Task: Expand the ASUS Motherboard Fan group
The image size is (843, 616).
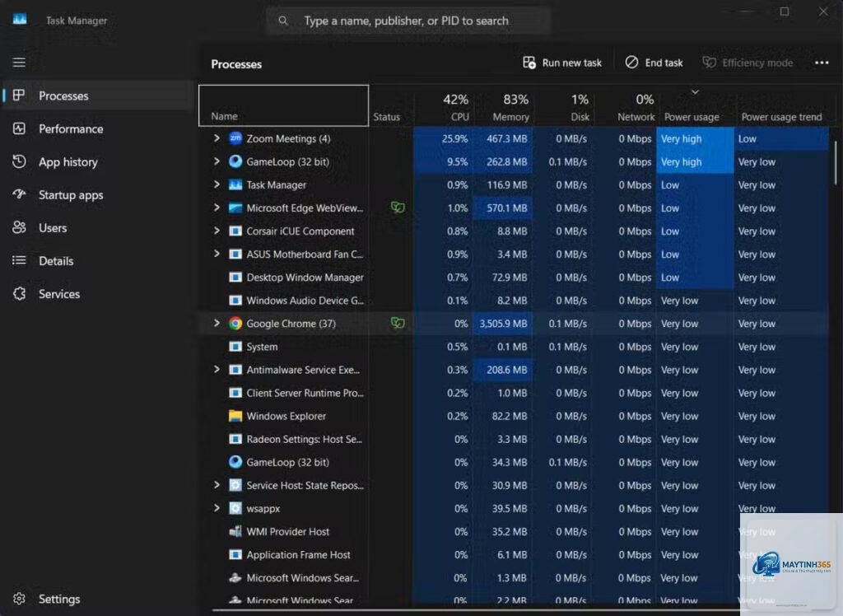Action: click(217, 254)
